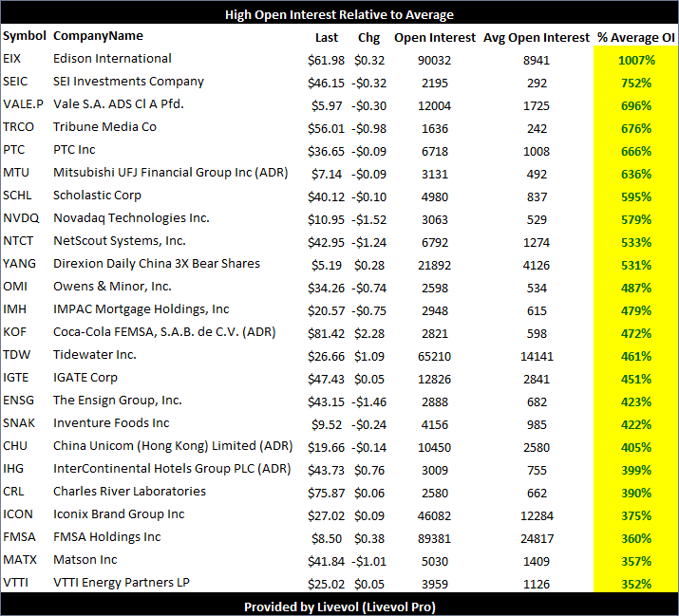Image resolution: width=679 pixels, height=616 pixels.
Task: Select the 533% average OI cell
Action: click(x=636, y=242)
